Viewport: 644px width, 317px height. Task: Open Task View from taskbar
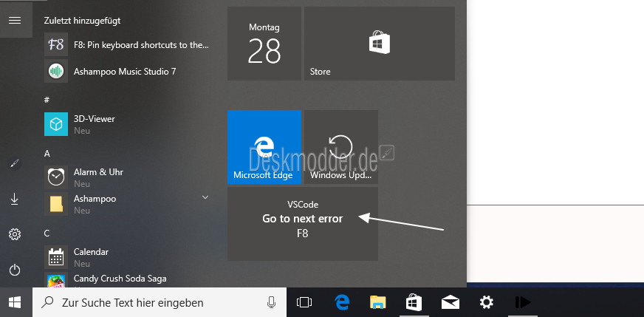[x=304, y=303]
